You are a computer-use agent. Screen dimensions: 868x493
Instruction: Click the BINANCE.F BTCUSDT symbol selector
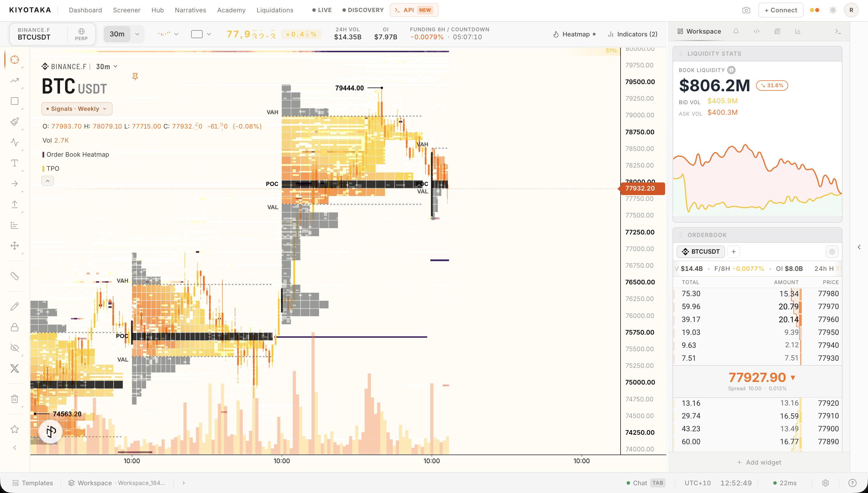point(53,34)
